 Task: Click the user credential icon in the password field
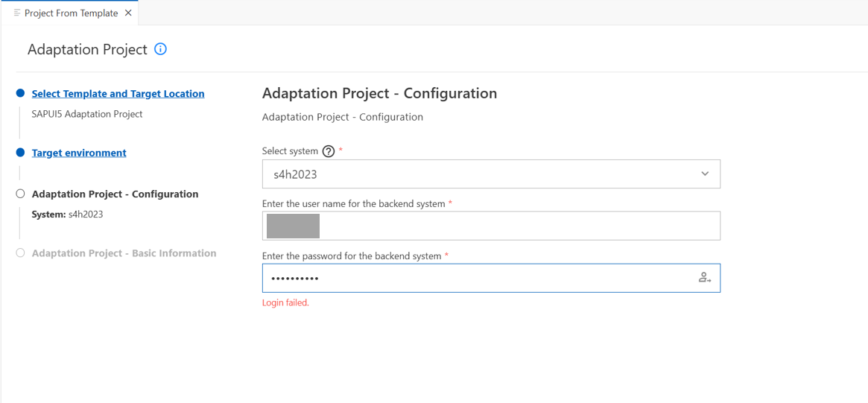click(x=704, y=278)
